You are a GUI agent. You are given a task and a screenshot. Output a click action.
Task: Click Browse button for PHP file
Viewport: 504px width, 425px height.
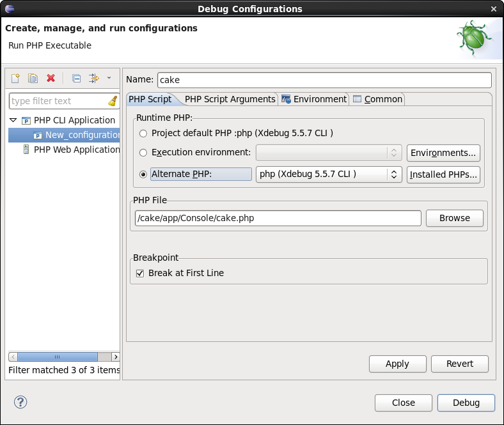(x=455, y=218)
